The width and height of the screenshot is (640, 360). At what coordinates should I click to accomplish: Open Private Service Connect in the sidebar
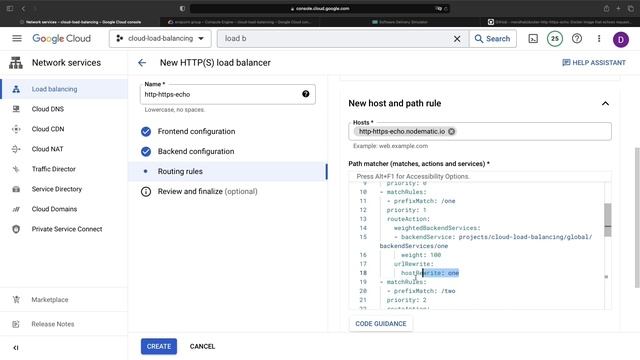point(64,229)
